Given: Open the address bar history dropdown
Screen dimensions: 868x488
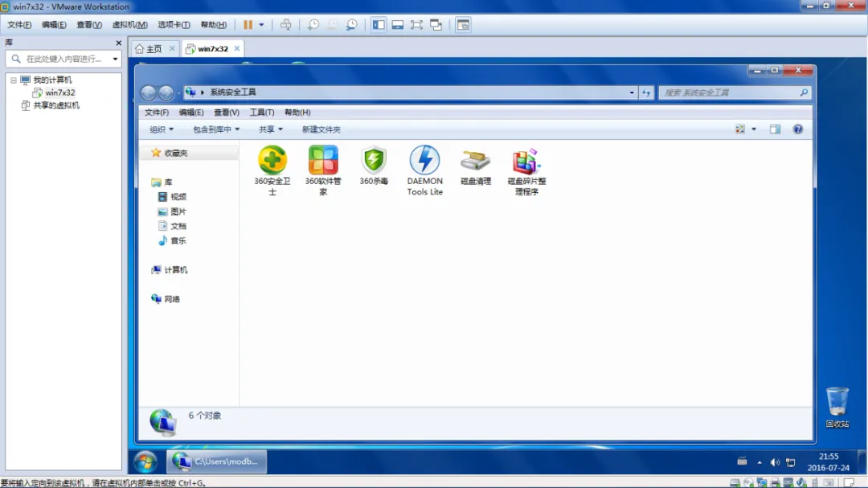Looking at the screenshot, I should click(632, 92).
